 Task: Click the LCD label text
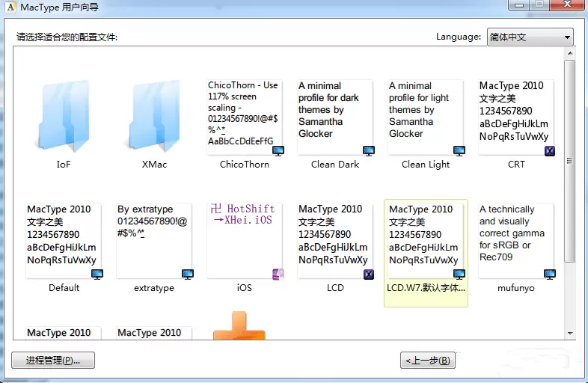335,288
